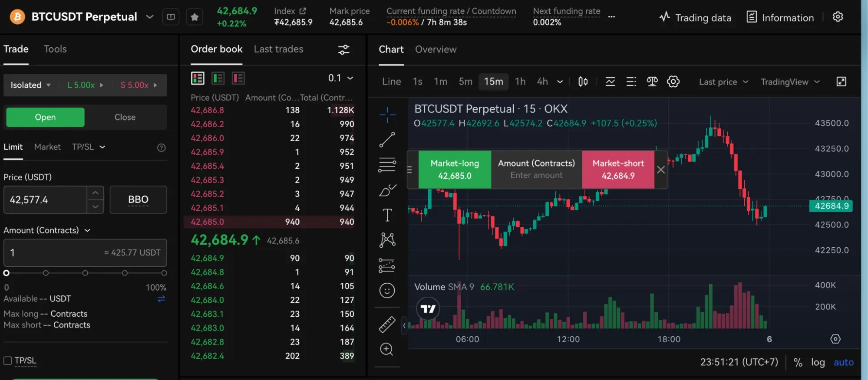
Task: Click the BBO button
Action: click(x=138, y=200)
